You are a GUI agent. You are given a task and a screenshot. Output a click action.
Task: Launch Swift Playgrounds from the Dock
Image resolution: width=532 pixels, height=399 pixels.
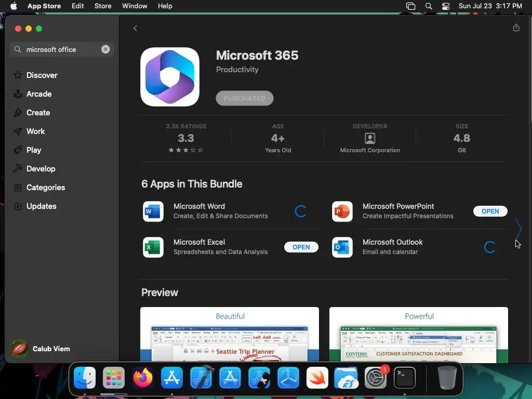tap(317, 378)
